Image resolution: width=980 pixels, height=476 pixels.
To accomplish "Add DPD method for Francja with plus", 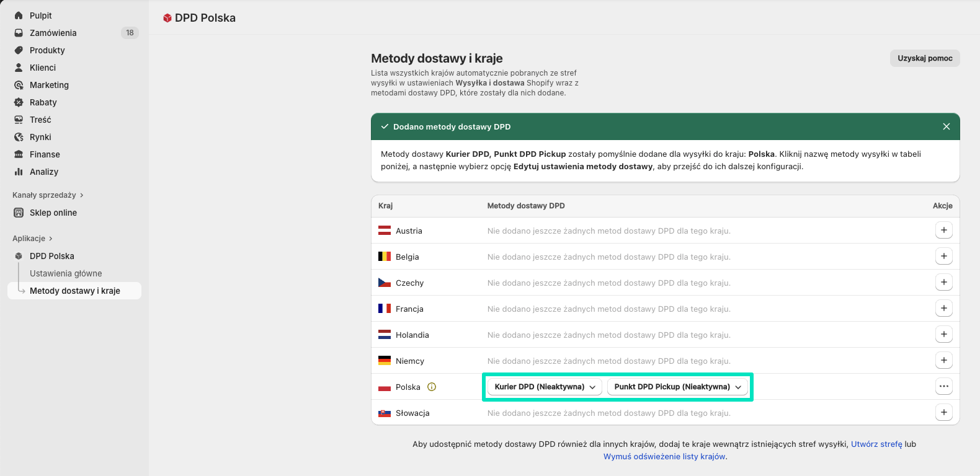I will click(943, 309).
